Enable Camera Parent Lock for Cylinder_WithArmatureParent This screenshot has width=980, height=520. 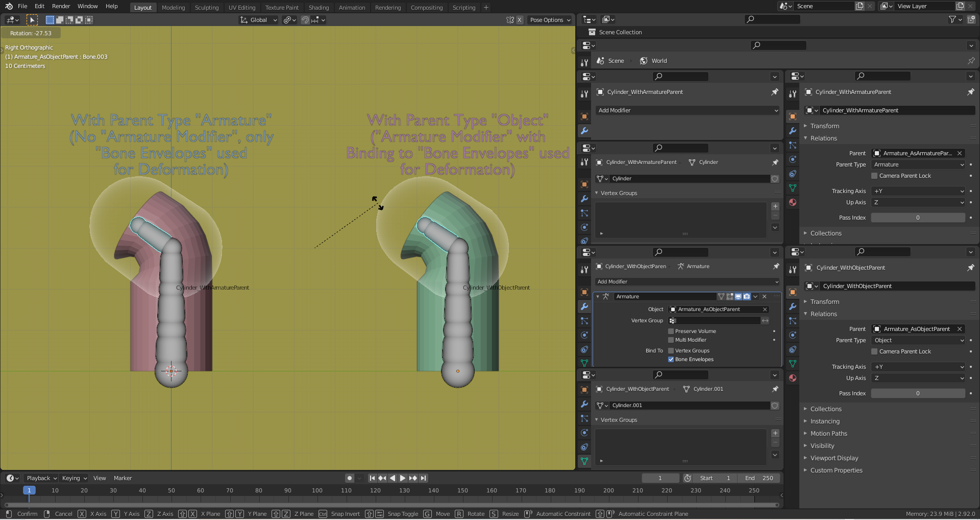[874, 176]
